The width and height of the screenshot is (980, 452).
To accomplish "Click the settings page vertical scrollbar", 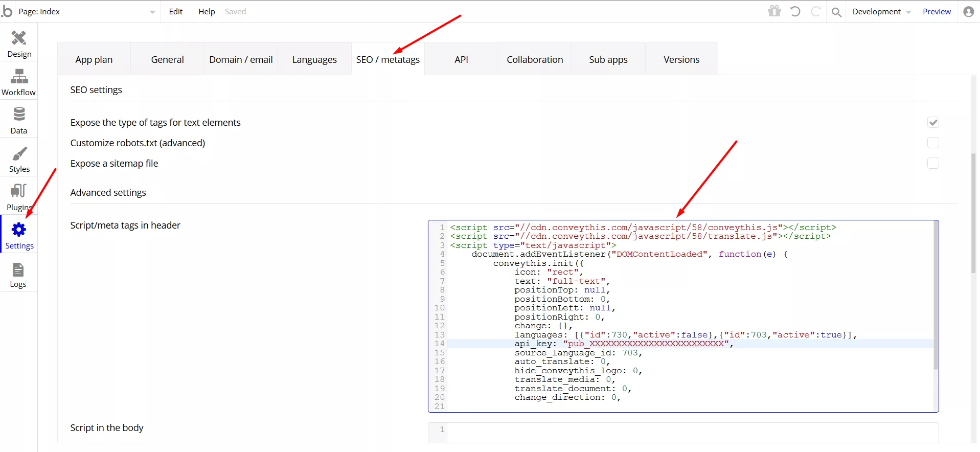I will [973, 213].
